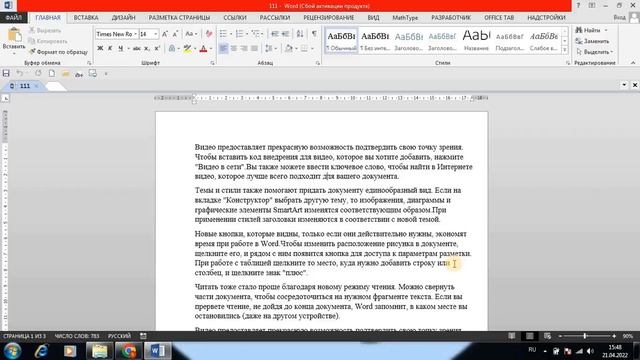The width and height of the screenshot is (640, 360).
Task: Click the Find (Найти) button
Action: (x=588, y=30)
